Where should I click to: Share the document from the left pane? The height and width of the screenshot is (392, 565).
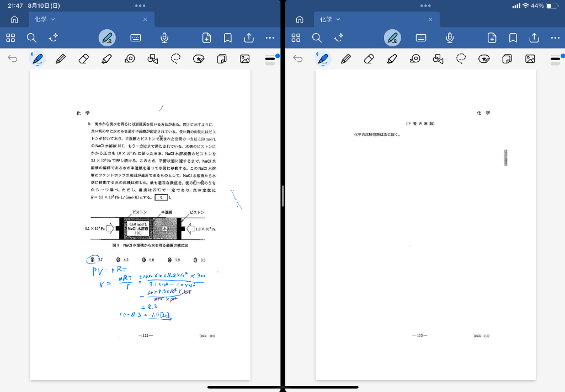coord(249,37)
